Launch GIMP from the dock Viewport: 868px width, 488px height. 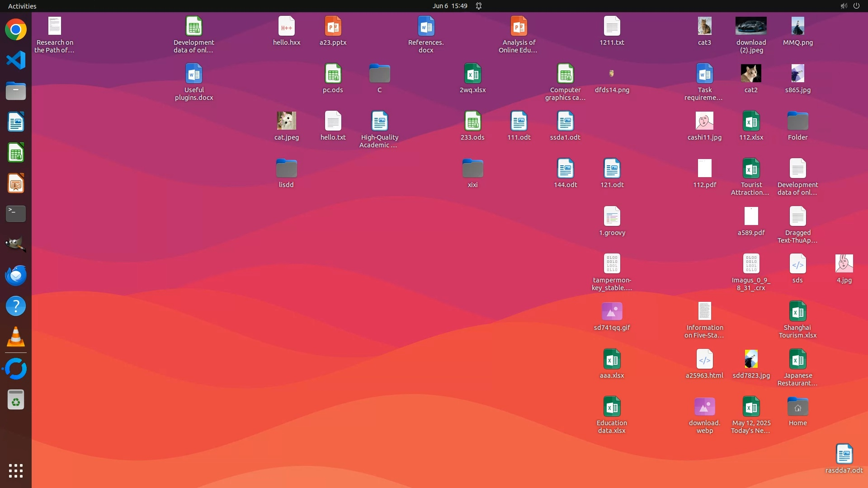pos(16,244)
